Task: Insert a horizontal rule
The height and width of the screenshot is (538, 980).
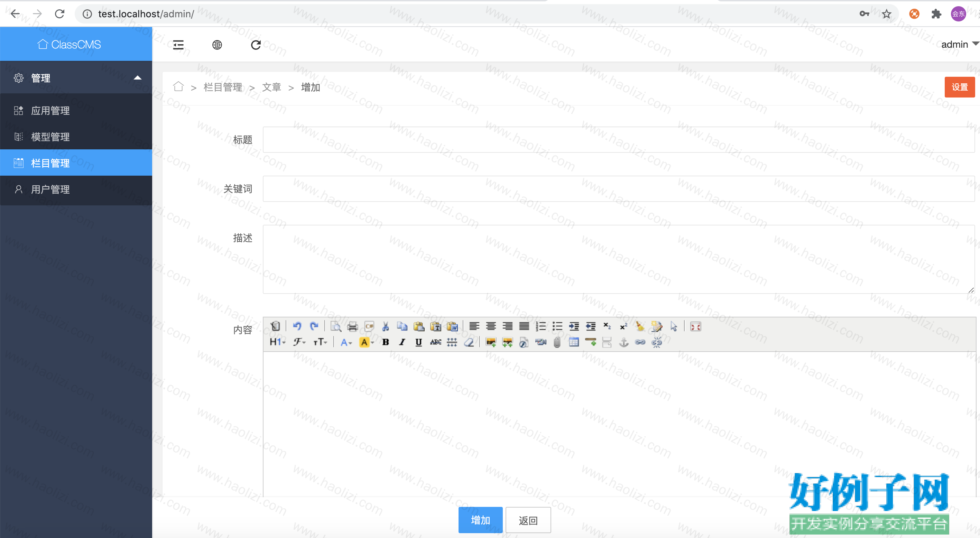Action: (590, 342)
